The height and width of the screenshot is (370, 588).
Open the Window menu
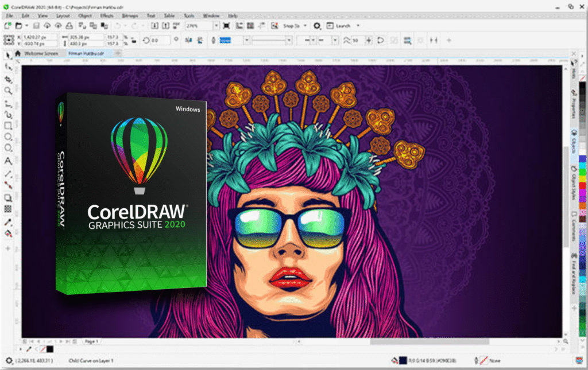click(211, 15)
